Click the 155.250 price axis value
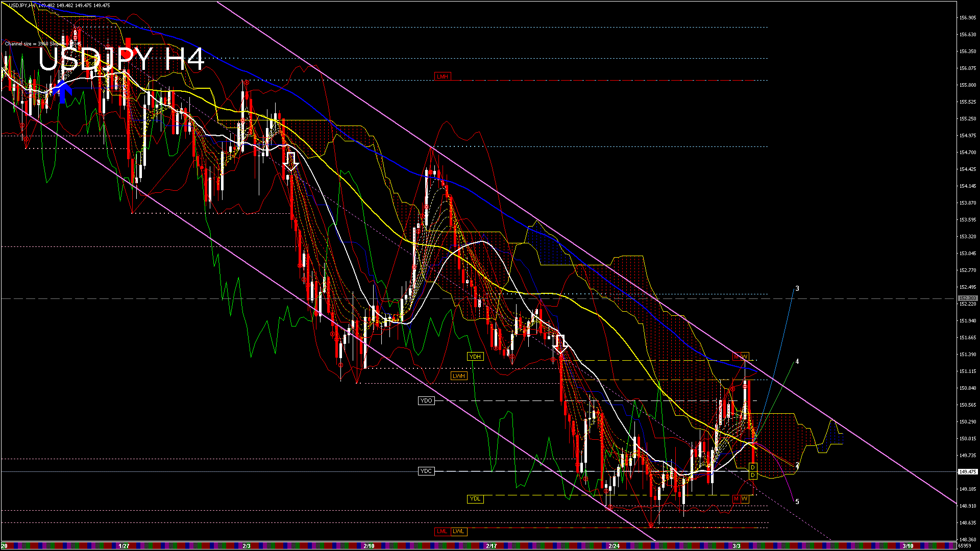This screenshot has height=551, width=980. [968, 119]
